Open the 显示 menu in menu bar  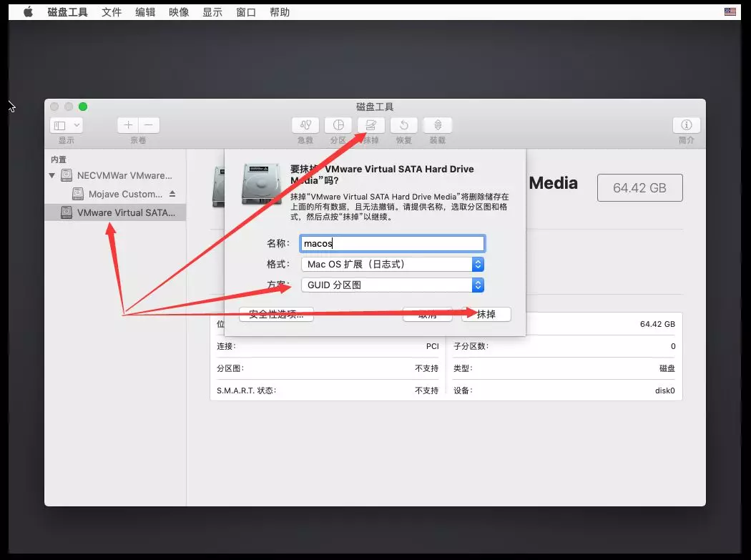[x=212, y=12]
